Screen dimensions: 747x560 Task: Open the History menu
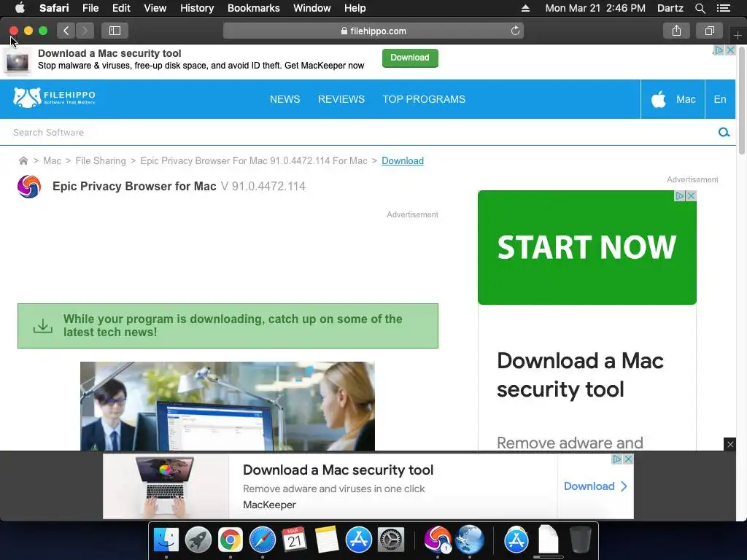pos(197,8)
